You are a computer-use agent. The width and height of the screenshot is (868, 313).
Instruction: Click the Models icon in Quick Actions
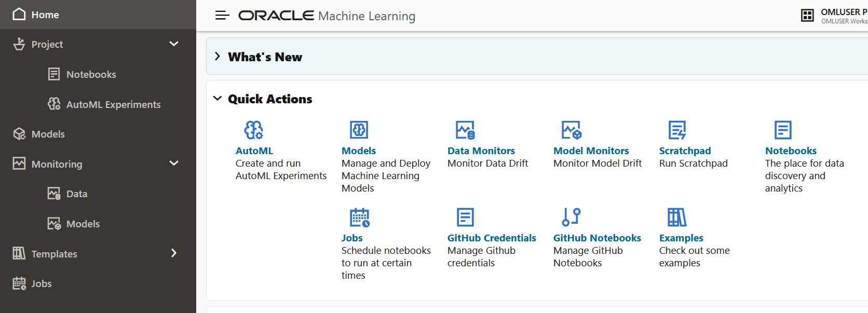[x=359, y=130]
